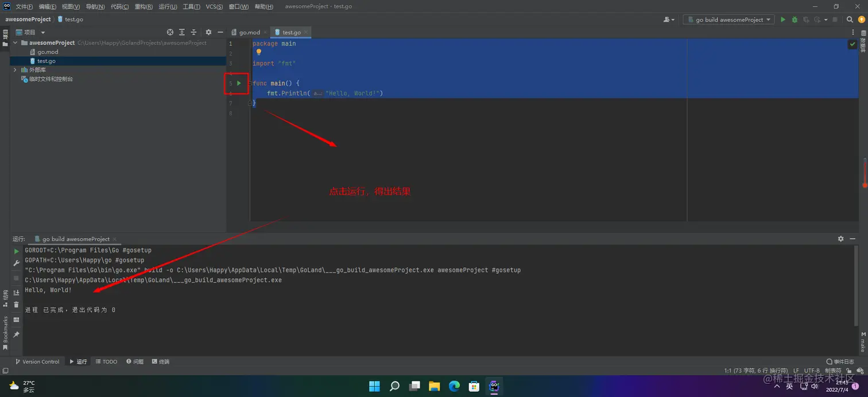This screenshot has width=868, height=397.
Task: Open the 事件日志 event log
Action: pyautogui.click(x=840, y=361)
